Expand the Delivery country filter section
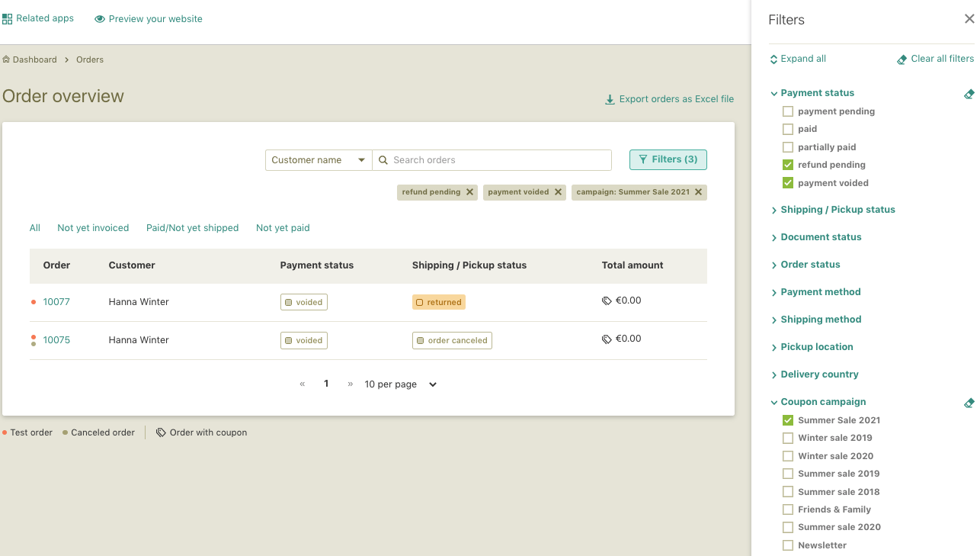Screen dimensions: 980x556 tap(814, 374)
